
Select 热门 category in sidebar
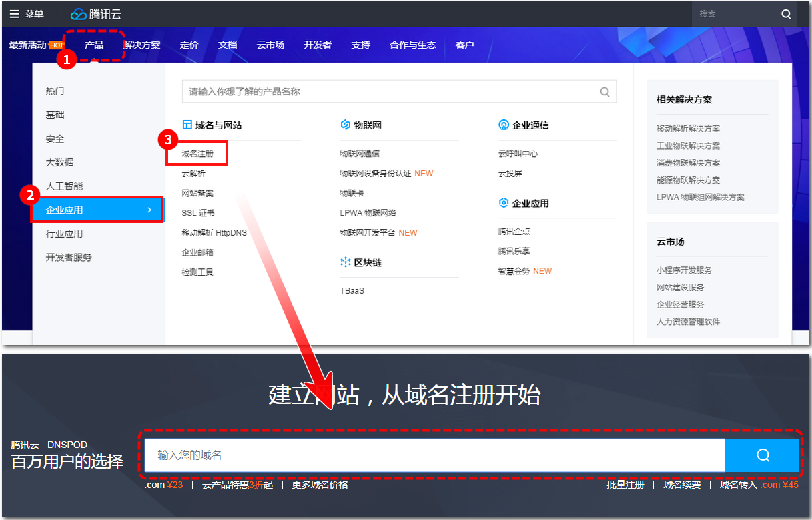click(x=55, y=91)
